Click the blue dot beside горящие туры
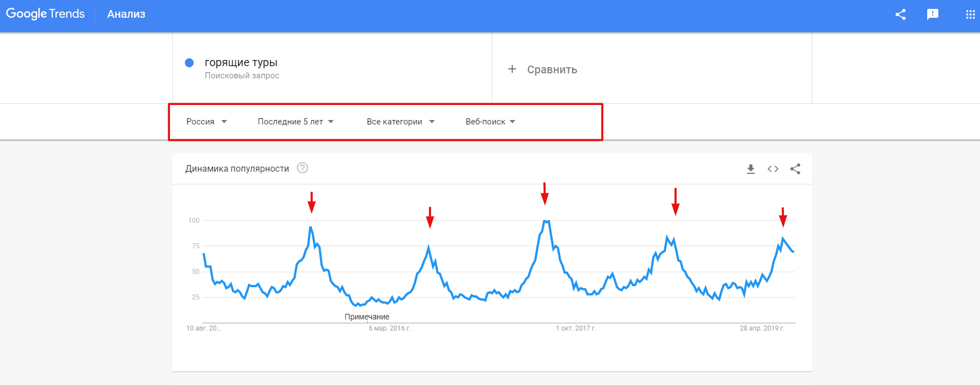980x385 pixels. (x=189, y=63)
